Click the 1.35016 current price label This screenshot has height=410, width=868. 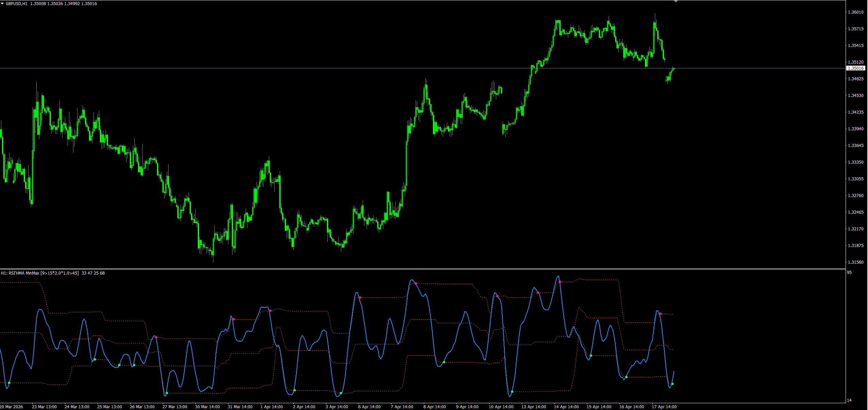(855, 68)
